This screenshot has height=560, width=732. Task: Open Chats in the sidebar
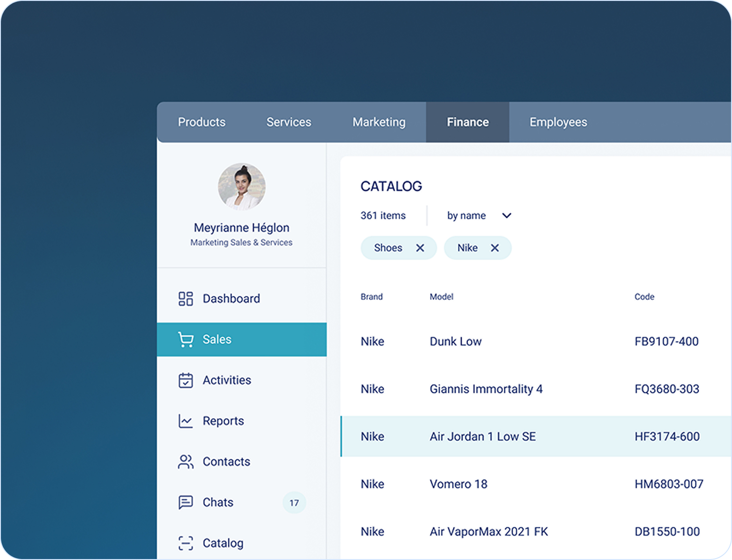pyautogui.click(x=242, y=502)
